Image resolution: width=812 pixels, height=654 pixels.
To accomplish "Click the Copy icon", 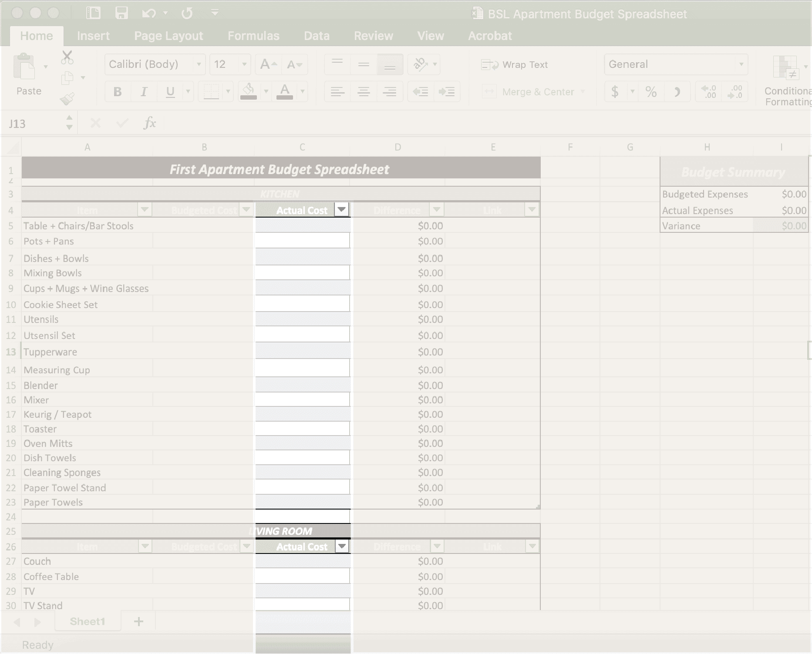I will 67,78.
